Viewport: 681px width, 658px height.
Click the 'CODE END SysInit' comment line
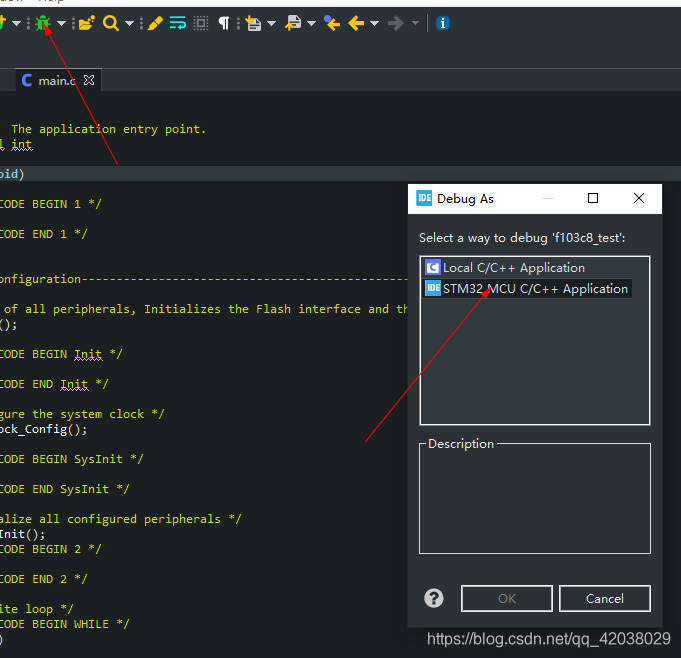pyautogui.click(x=64, y=489)
